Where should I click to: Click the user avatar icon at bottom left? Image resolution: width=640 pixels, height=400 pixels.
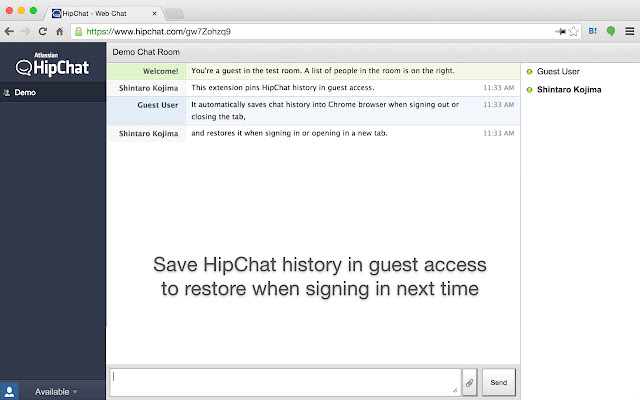click(x=9, y=391)
